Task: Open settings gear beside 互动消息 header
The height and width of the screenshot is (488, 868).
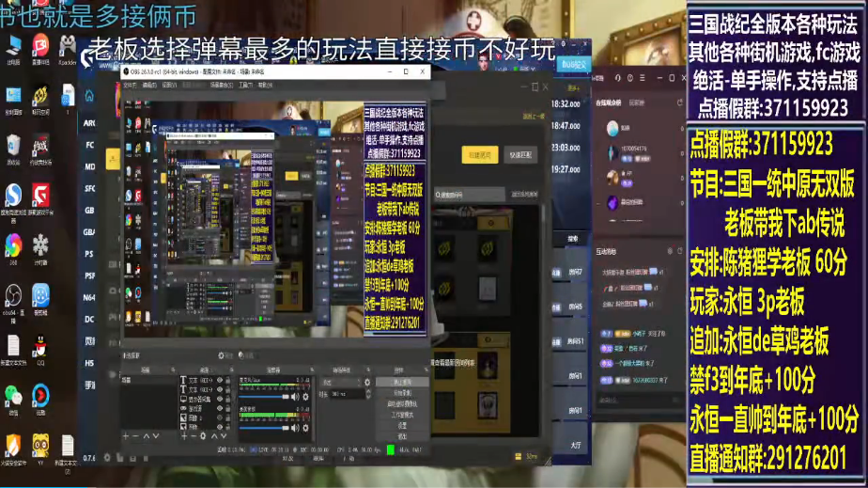Action: tap(671, 251)
